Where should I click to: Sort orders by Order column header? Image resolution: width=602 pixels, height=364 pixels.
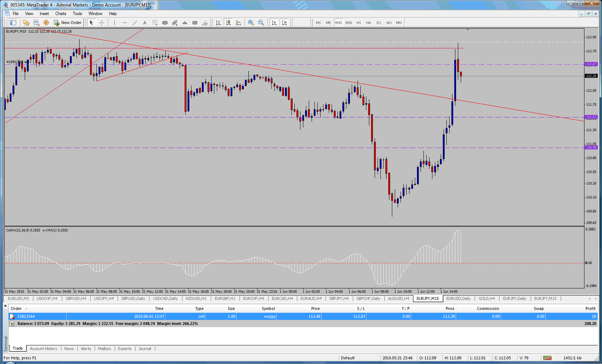click(x=37, y=308)
